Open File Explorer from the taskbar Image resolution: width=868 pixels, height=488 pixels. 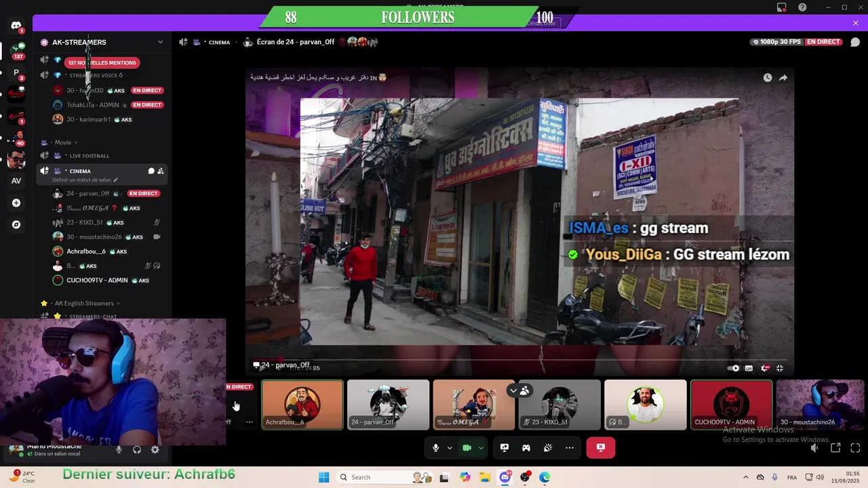[x=485, y=477]
